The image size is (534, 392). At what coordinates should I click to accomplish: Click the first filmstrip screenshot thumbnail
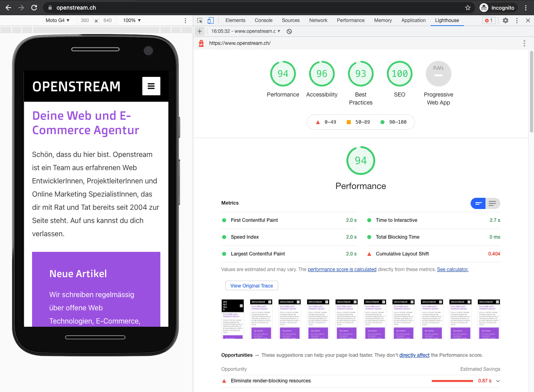(233, 319)
